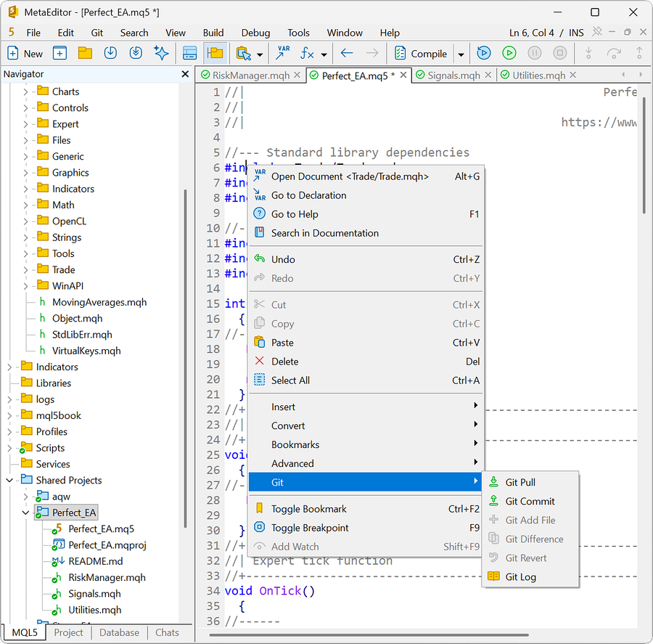Click the find in files folder icon
Screen dimensions: 653x644
tap(243, 53)
